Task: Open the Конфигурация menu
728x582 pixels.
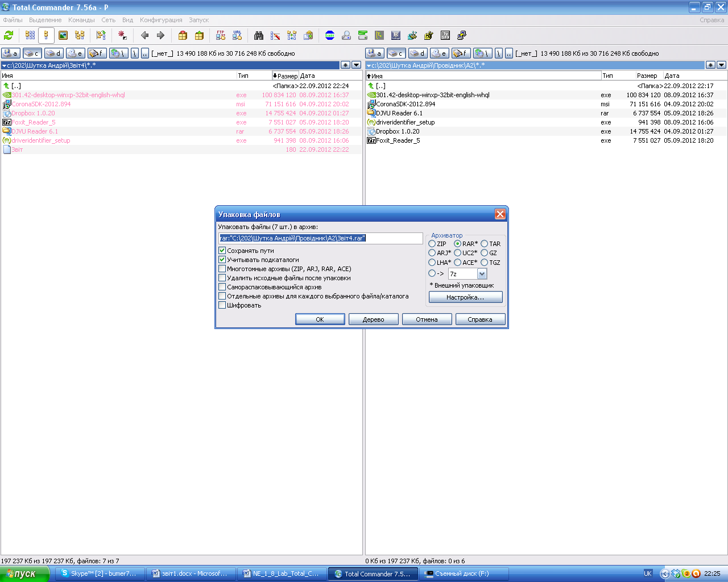Action: [x=161, y=20]
